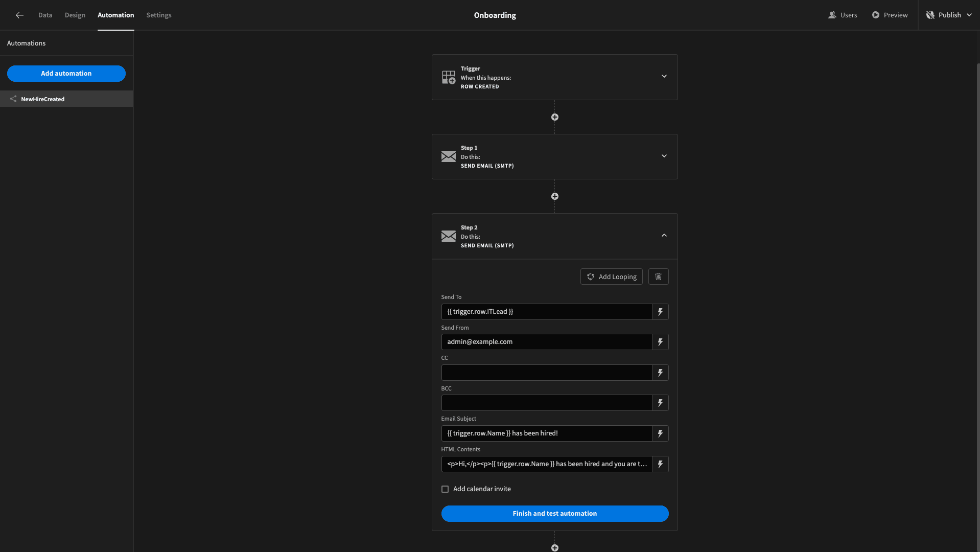This screenshot has height=552, width=980.
Task: Click the back arrow icon
Action: (x=19, y=15)
